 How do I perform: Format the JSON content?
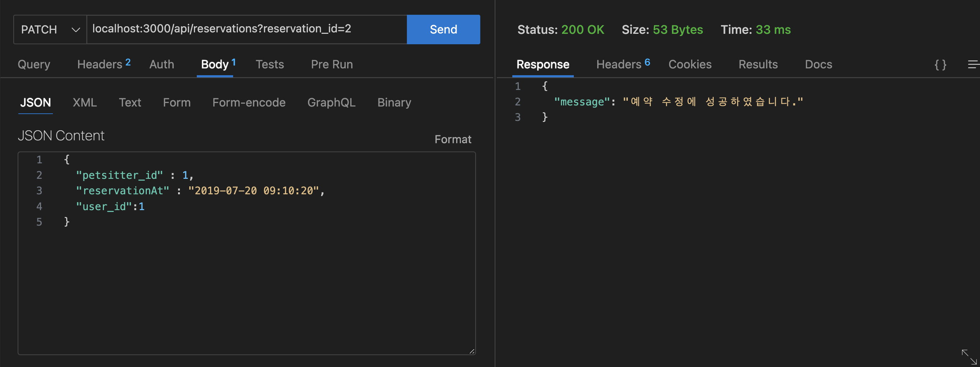click(x=453, y=139)
